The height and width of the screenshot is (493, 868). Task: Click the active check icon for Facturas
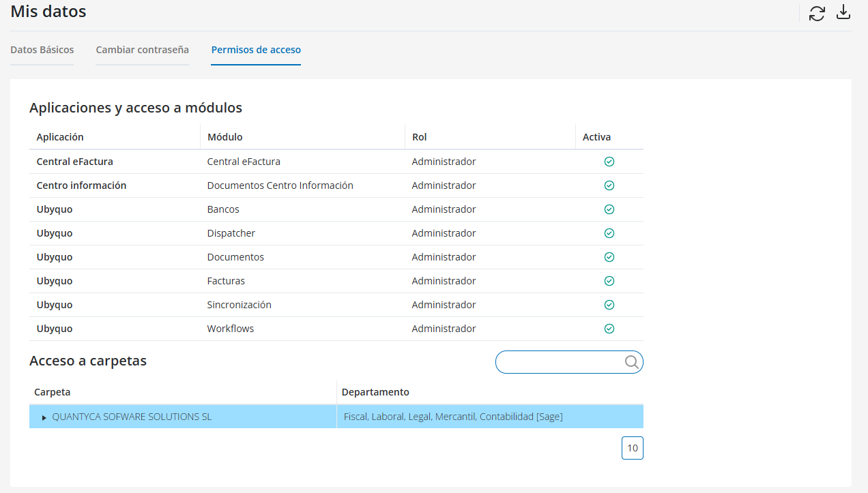point(609,281)
